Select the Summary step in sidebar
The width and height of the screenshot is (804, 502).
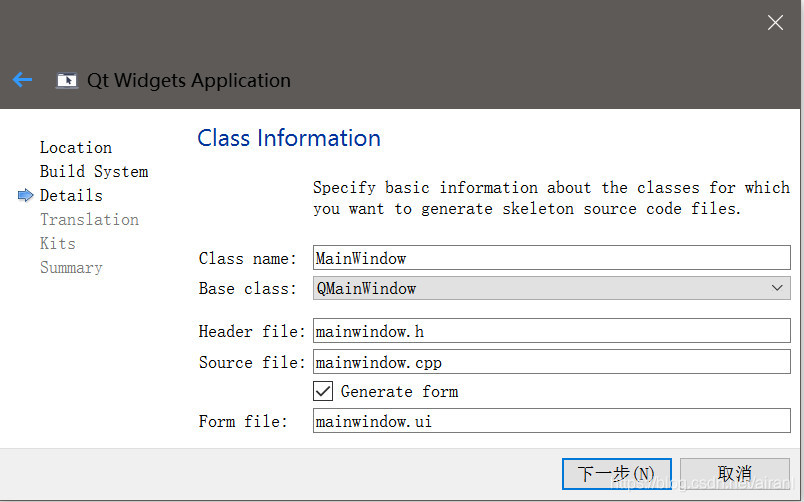point(71,268)
